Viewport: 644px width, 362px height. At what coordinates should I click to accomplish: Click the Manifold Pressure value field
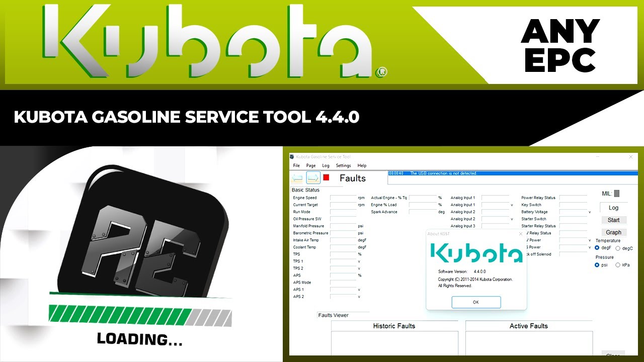tap(343, 226)
